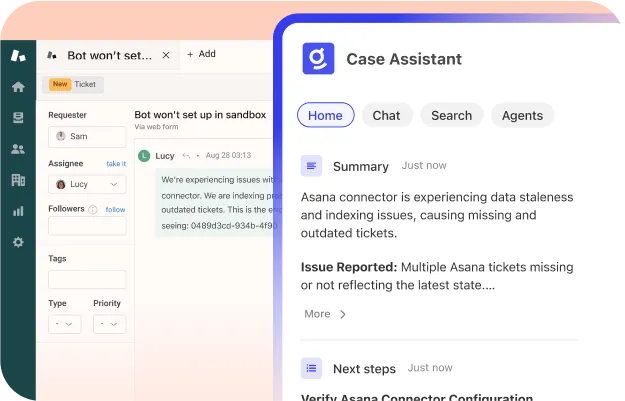Click the Requester field showing Sam
This screenshot has height=401, width=625.
click(87, 136)
